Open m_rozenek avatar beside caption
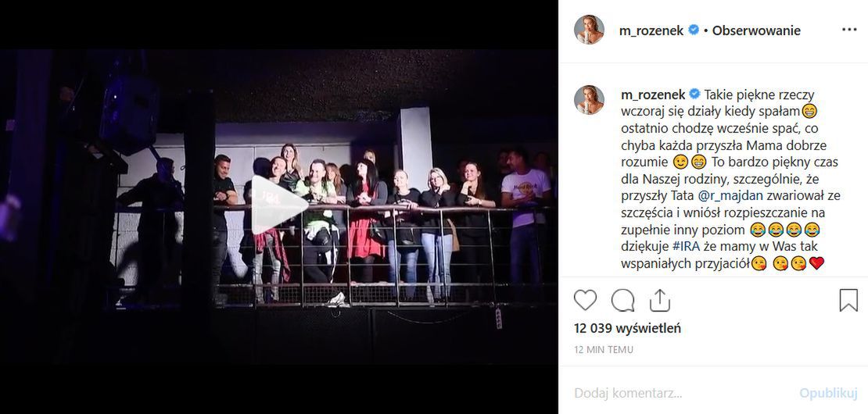The width and height of the screenshot is (868, 414). (589, 100)
